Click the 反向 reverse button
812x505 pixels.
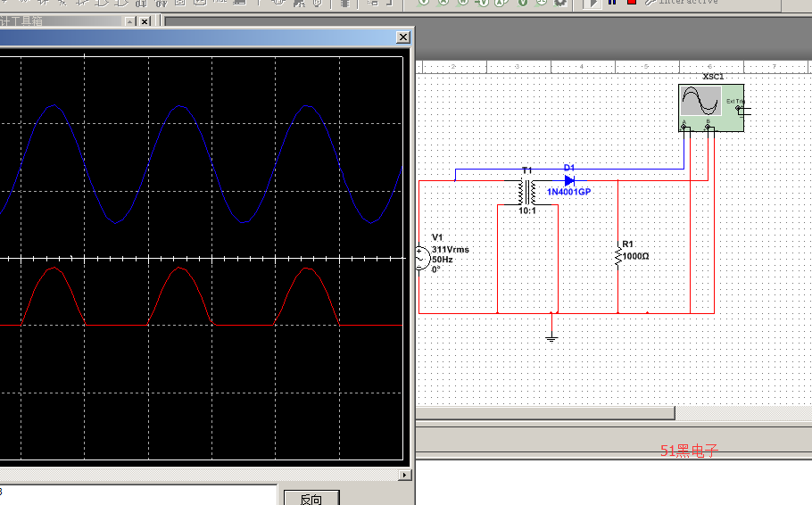point(311,498)
